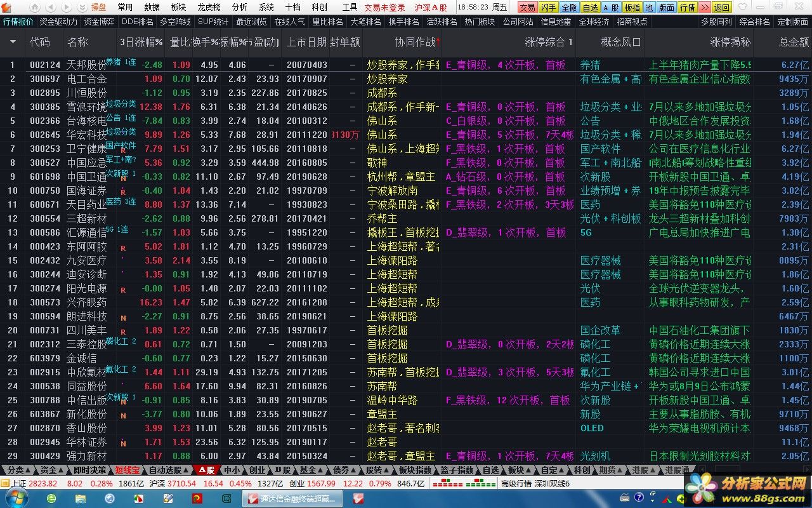
Task: Click stock row 天邦股份
Action: (x=406, y=65)
